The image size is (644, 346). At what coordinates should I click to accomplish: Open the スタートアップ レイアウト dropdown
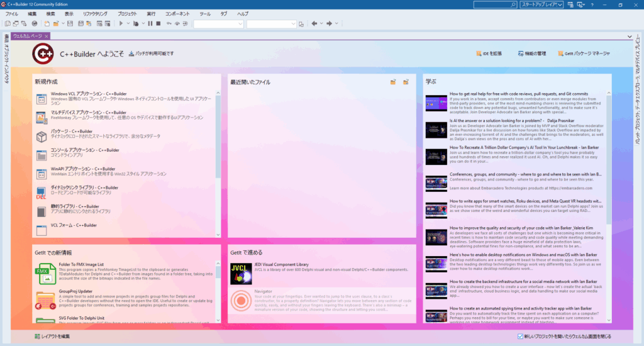(541, 4)
